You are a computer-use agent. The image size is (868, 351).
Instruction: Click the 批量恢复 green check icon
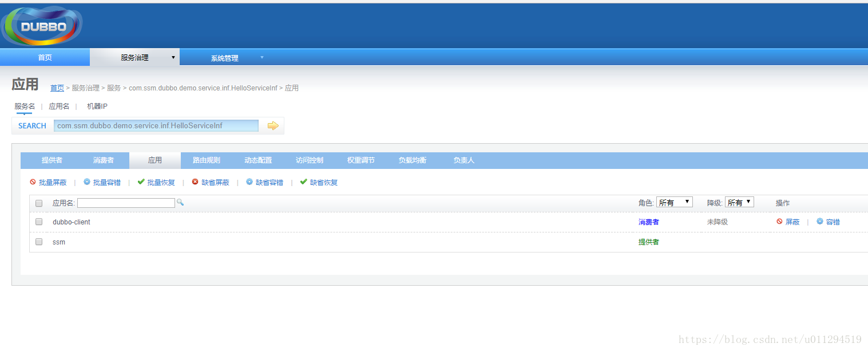pos(141,182)
